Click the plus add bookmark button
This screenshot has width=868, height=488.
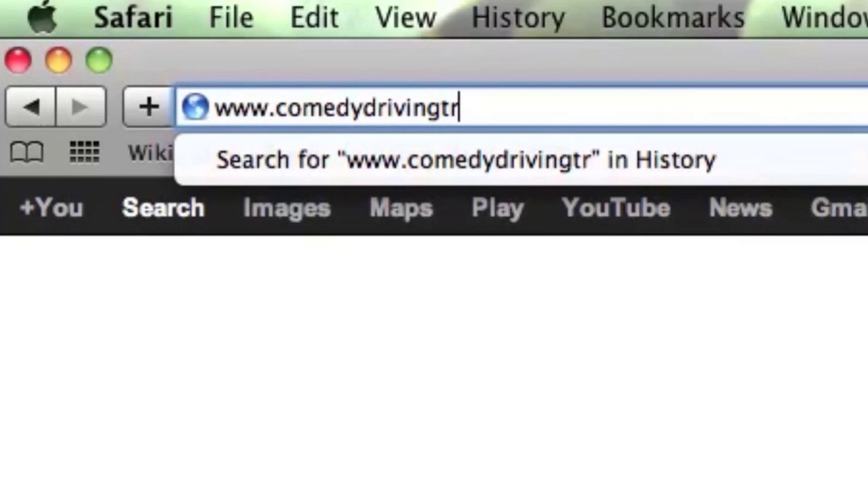pyautogui.click(x=149, y=106)
